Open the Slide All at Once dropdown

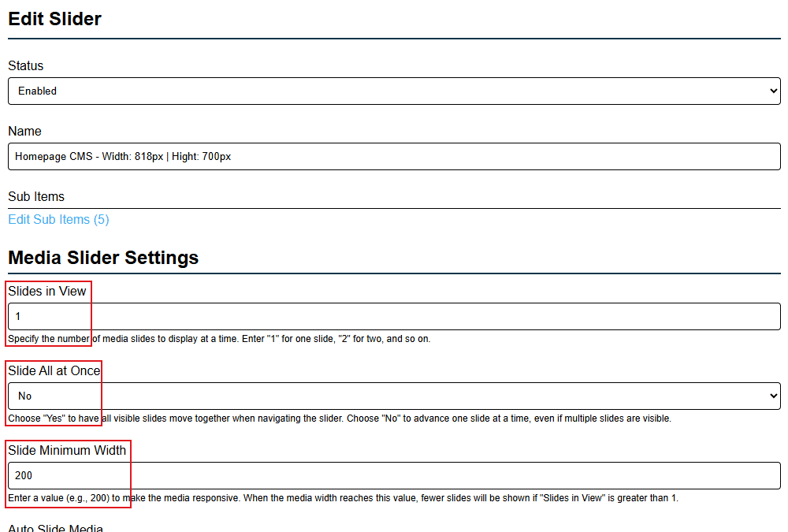click(x=394, y=396)
